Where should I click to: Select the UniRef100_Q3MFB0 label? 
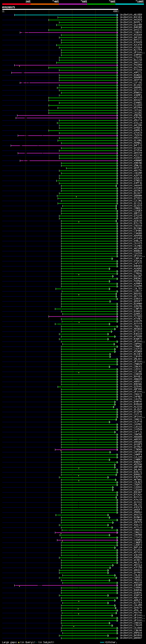click(131, 55)
